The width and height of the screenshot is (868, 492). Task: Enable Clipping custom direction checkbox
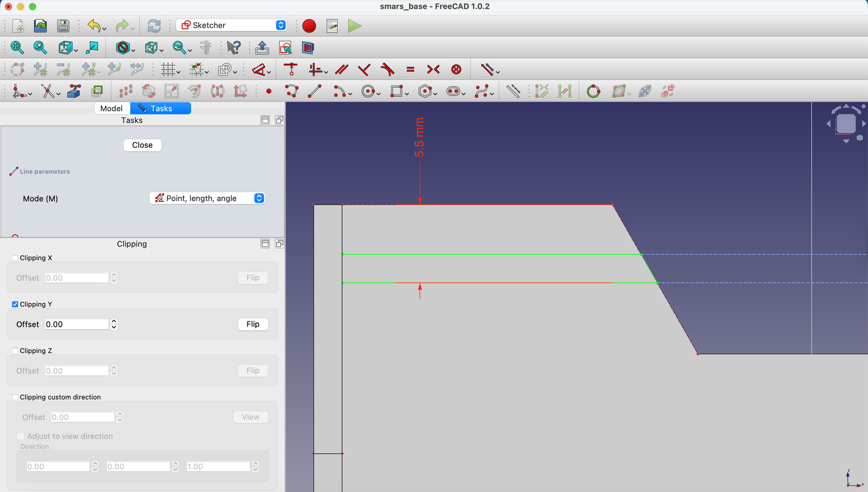(15, 397)
